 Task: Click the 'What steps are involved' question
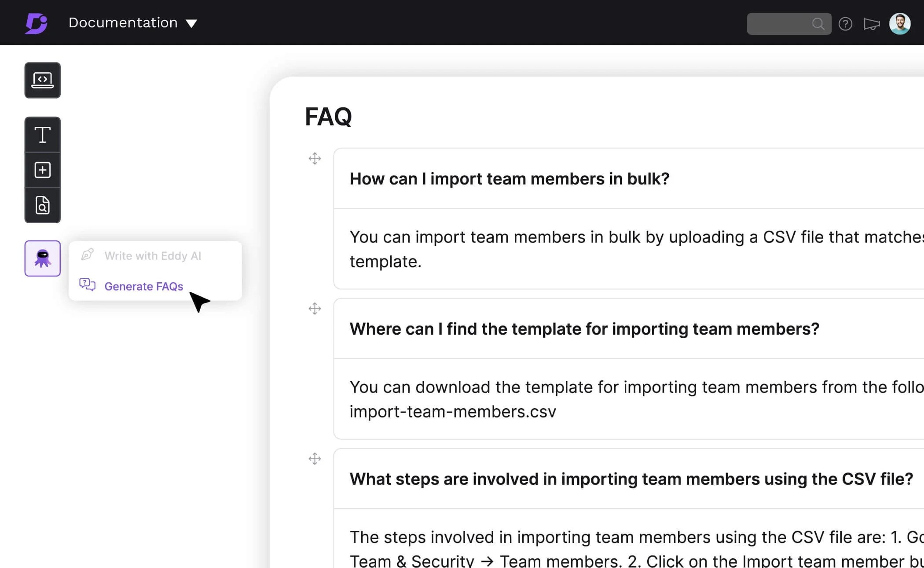coord(631,479)
